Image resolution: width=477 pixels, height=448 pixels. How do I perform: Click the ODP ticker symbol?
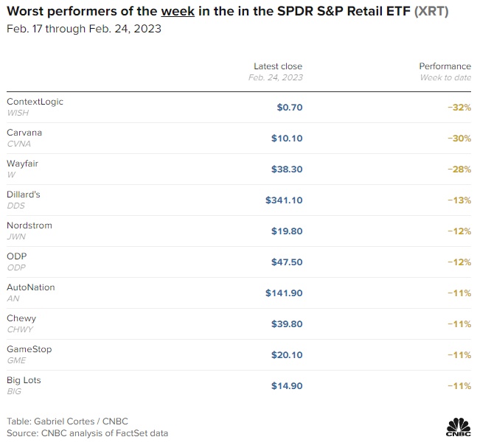[16, 267]
